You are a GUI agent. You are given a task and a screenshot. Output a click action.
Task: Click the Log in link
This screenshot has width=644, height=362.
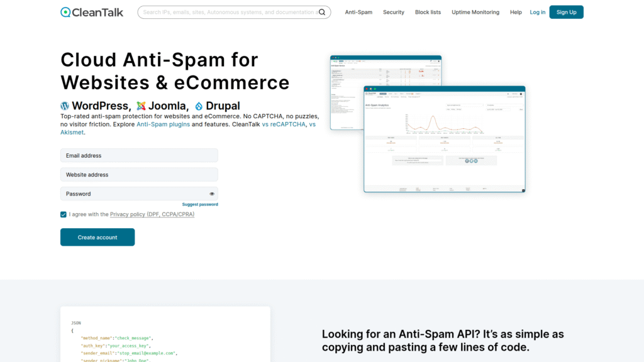[537, 13]
